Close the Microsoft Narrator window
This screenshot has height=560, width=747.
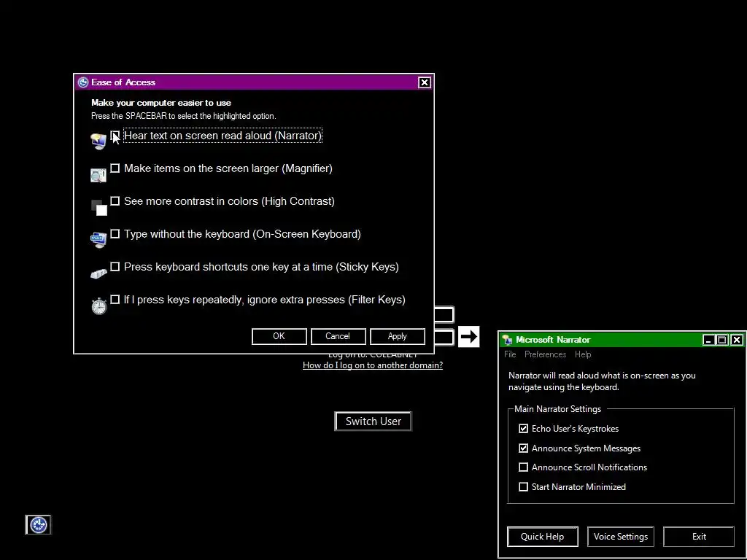[737, 340]
